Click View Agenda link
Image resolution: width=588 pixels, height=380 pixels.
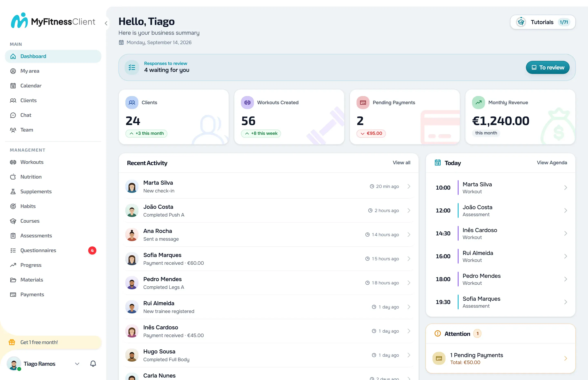coord(552,163)
